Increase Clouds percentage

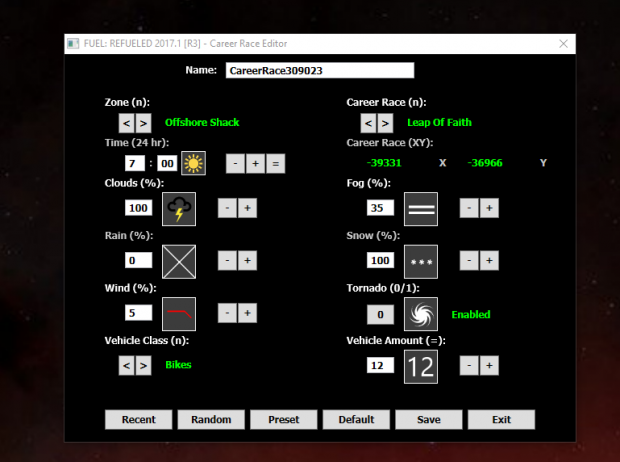click(248, 208)
